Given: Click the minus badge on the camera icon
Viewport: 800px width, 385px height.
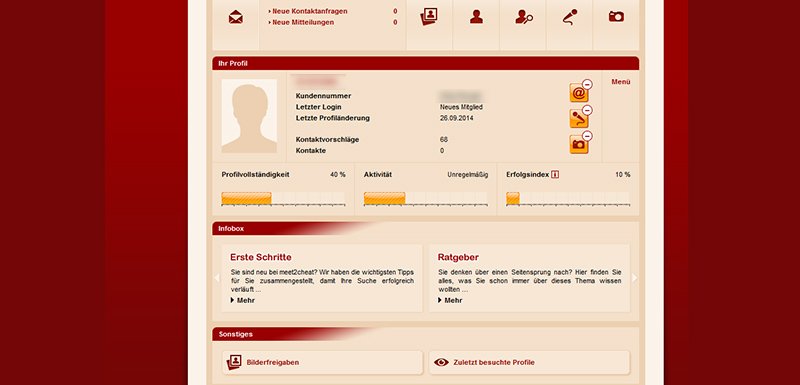Looking at the screenshot, I should (x=587, y=136).
